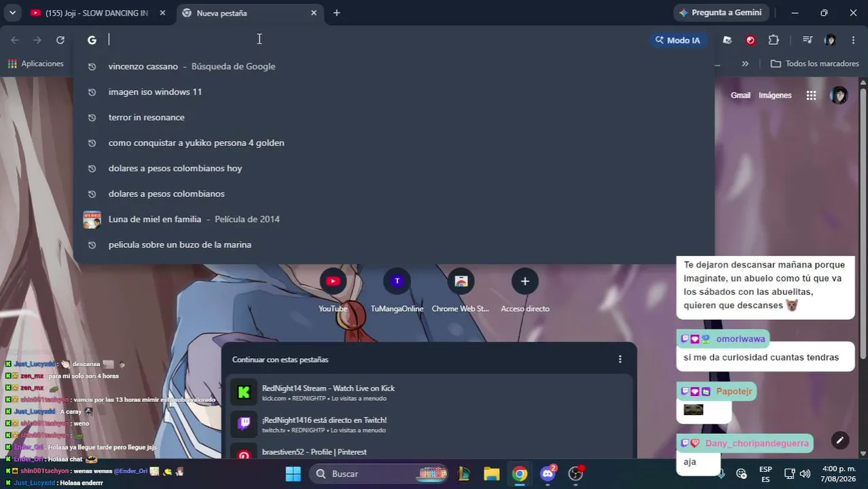Switch to the Joji SLOW DANCING tab
The height and width of the screenshot is (489, 868).
pos(95,13)
